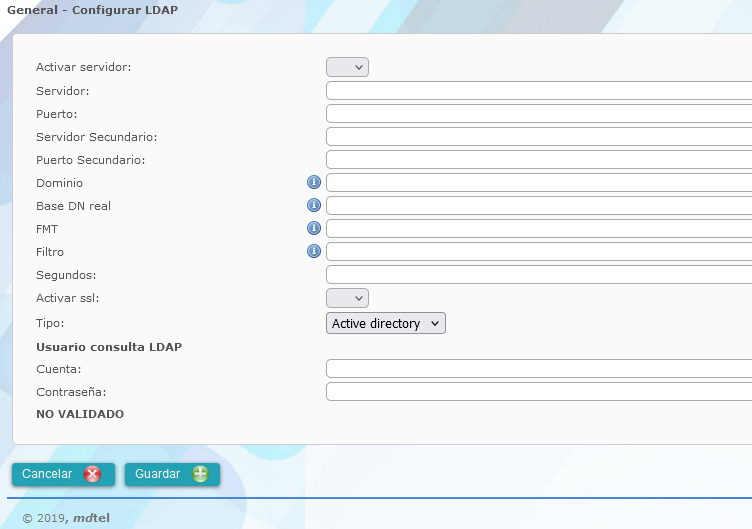Click the Cuenta input field
Image resolution: width=752 pixels, height=529 pixels.
538,369
